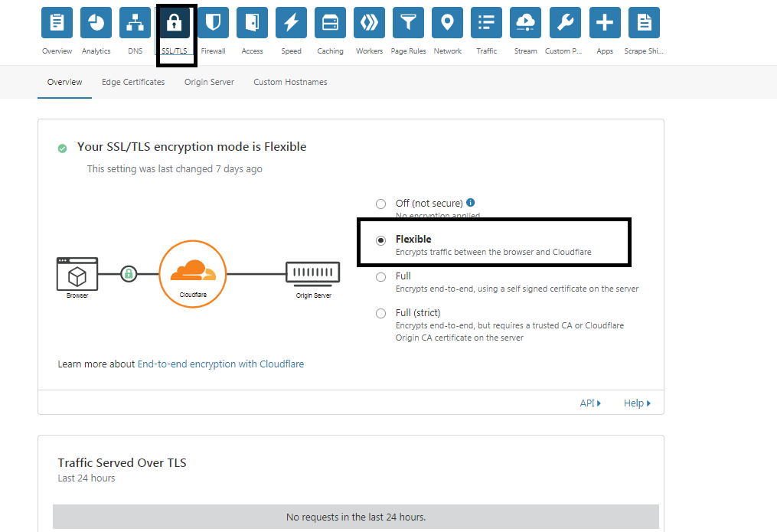Open the Network location pin icon
777x532 pixels.
point(448,23)
